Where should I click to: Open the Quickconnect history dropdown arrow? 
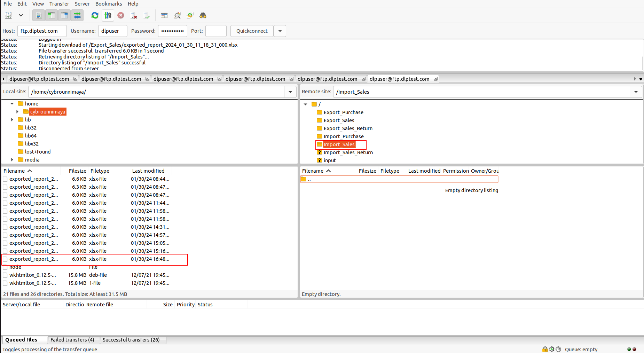click(x=280, y=31)
